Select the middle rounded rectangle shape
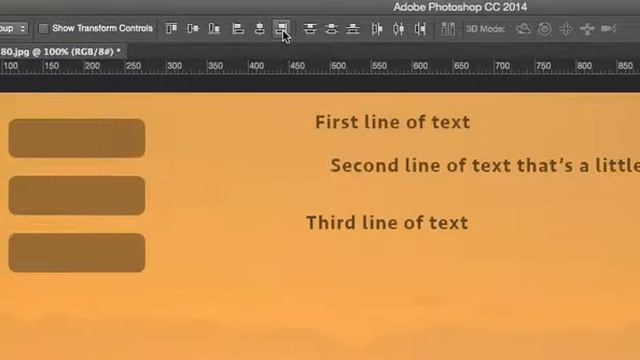 click(77, 196)
